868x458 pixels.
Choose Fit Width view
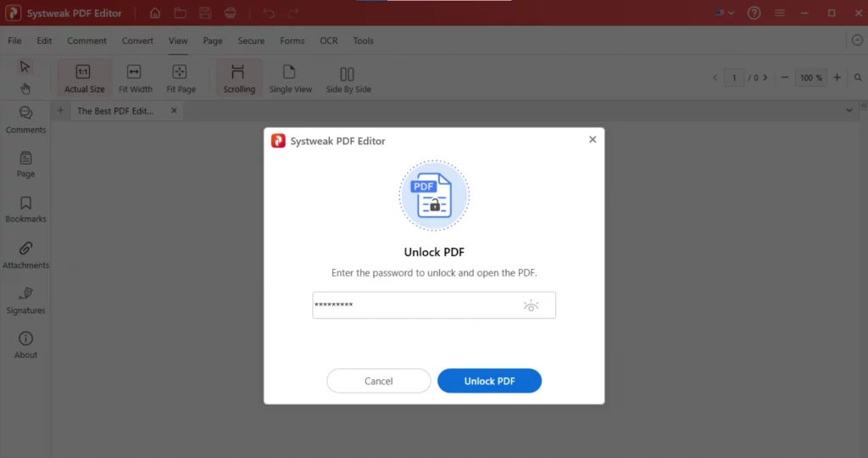click(135, 78)
